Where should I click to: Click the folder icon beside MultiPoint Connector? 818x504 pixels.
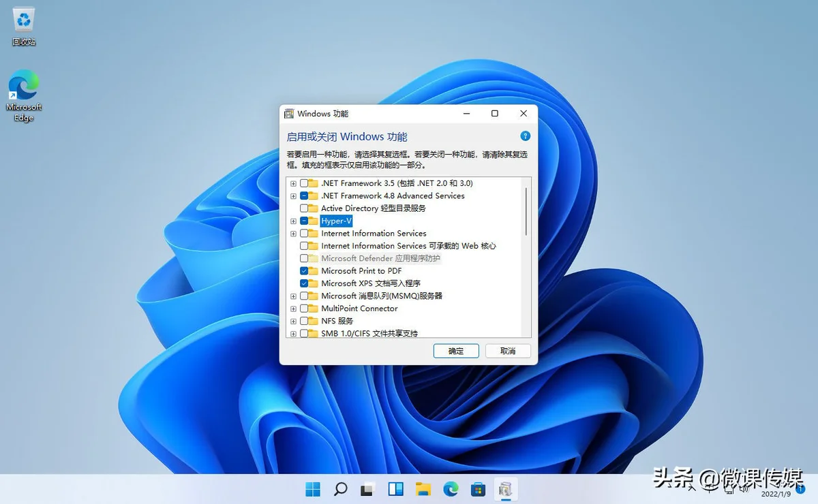pyautogui.click(x=314, y=309)
